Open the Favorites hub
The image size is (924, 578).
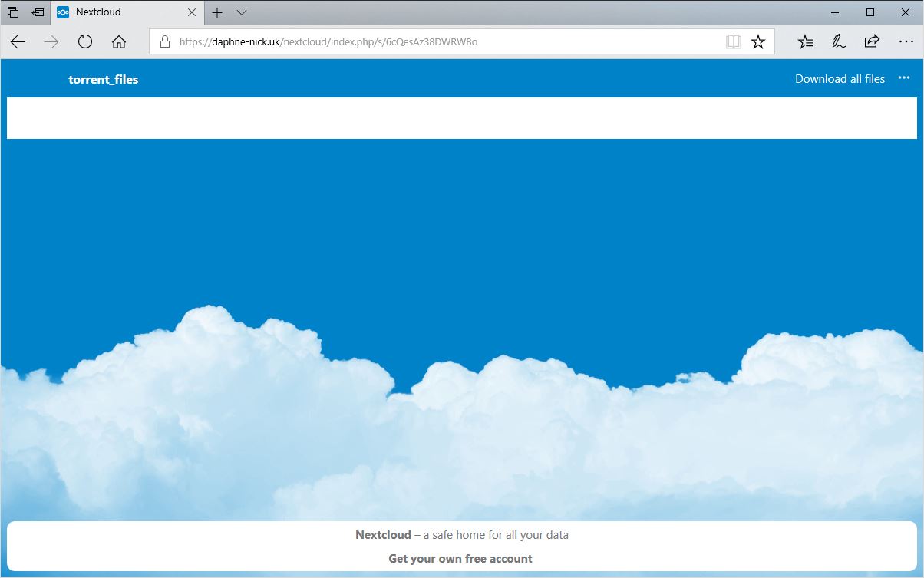(805, 42)
